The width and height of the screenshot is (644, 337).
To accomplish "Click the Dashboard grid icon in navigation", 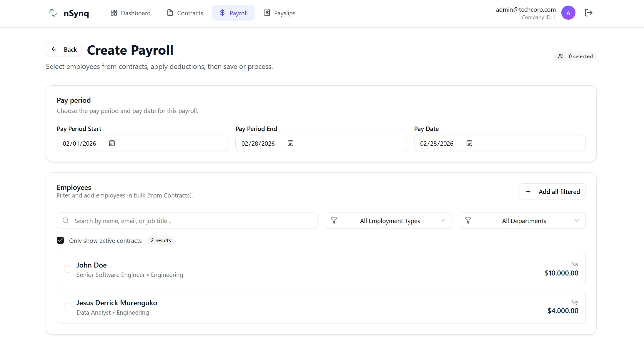I will [x=114, y=13].
